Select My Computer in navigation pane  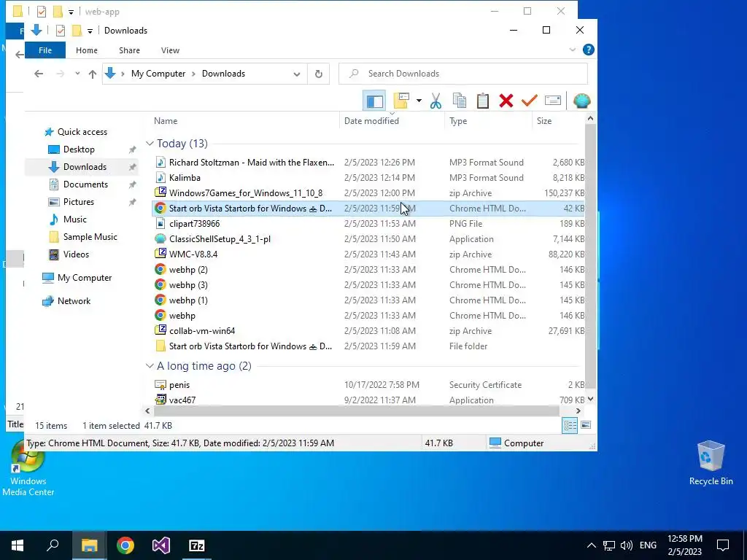click(85, 278)
